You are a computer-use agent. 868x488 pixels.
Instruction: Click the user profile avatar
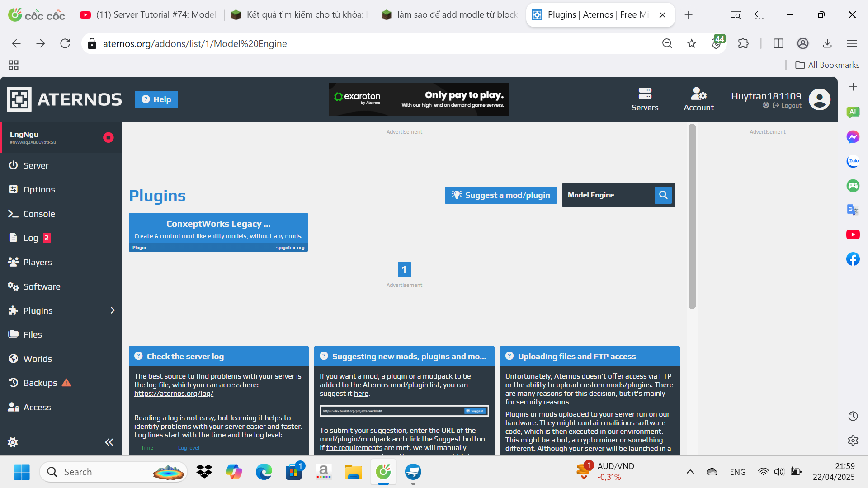(819, 99)
